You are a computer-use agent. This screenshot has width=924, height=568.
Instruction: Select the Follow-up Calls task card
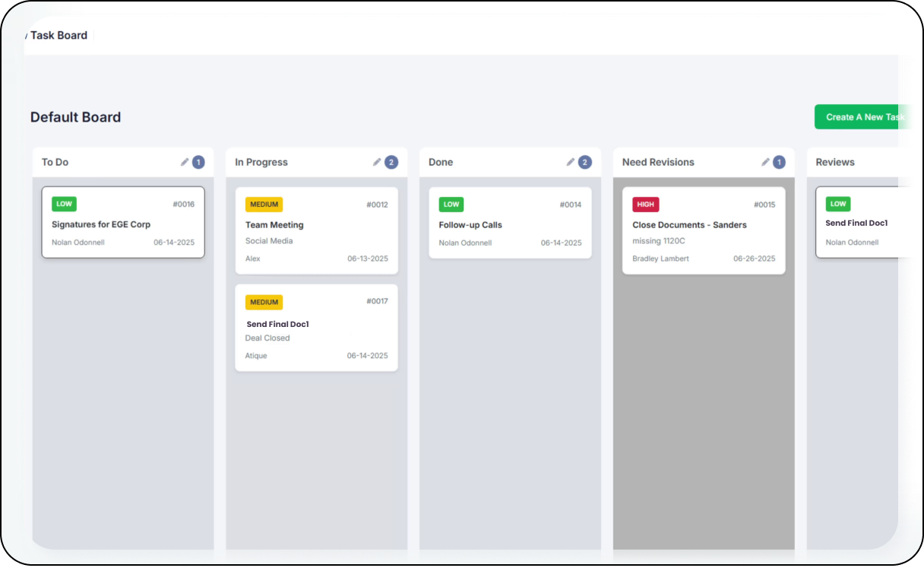pyautogui.click(x=510, y=224)
